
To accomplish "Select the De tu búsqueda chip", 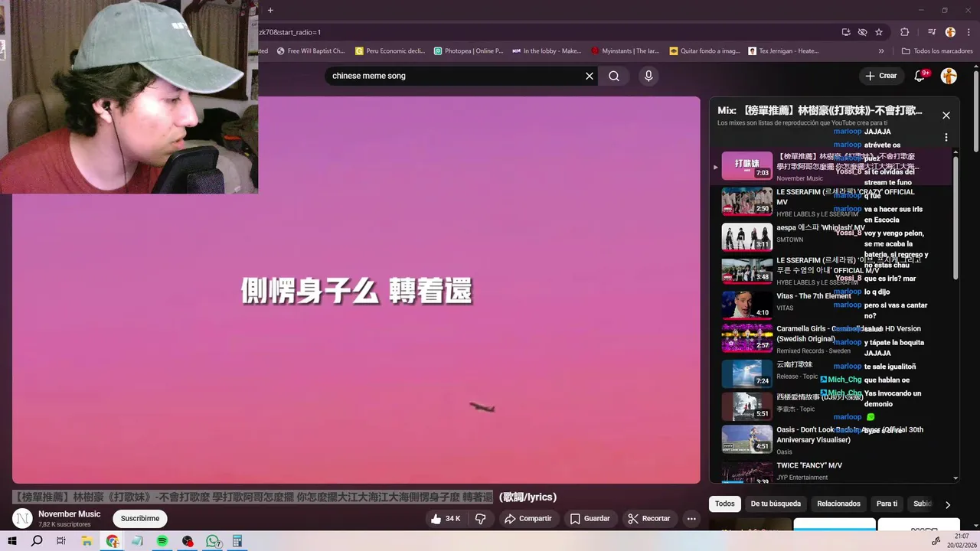I will pos(776,504).
